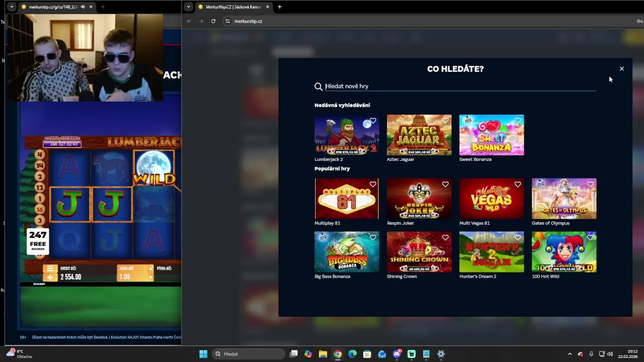Open the Multiplay 81 game thumbnail
This screenshot has height=362, width=644.
point(347,199)
